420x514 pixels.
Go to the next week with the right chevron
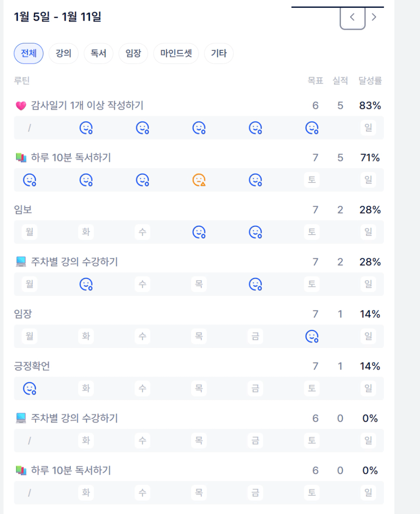click(374, 17)
